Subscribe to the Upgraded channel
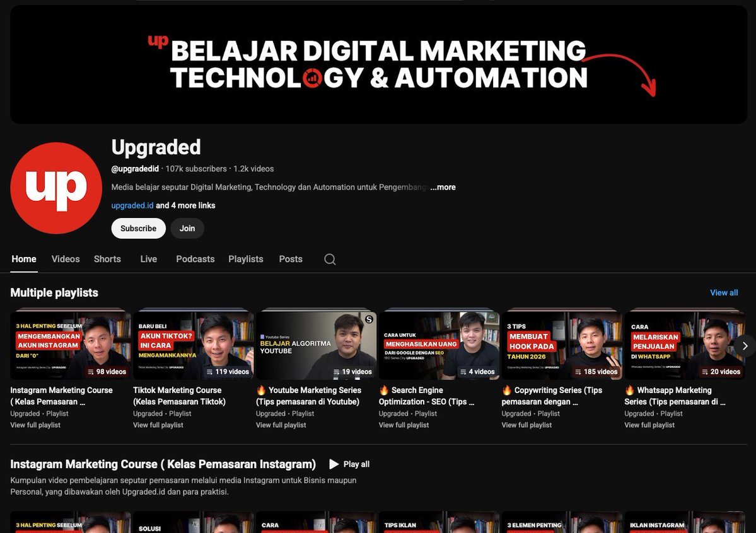The image size is (756, 533). point(138,229)
